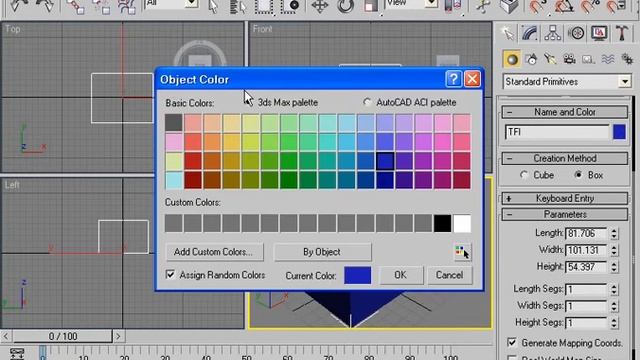The height and width of the screenshot is (360, 640).
Task: Activate the Select and Rotate tool
Action: [345, 6]
